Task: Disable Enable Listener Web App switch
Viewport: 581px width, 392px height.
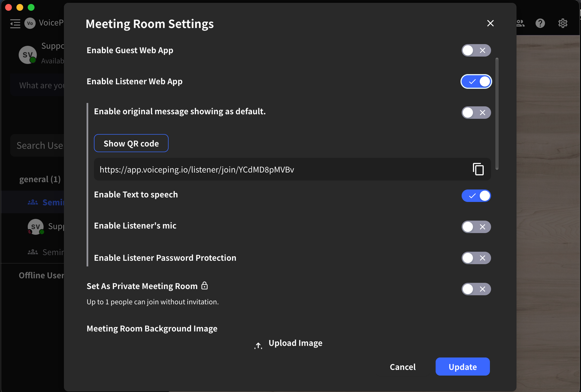Action: pyautogui.click(x=476, y=82)
